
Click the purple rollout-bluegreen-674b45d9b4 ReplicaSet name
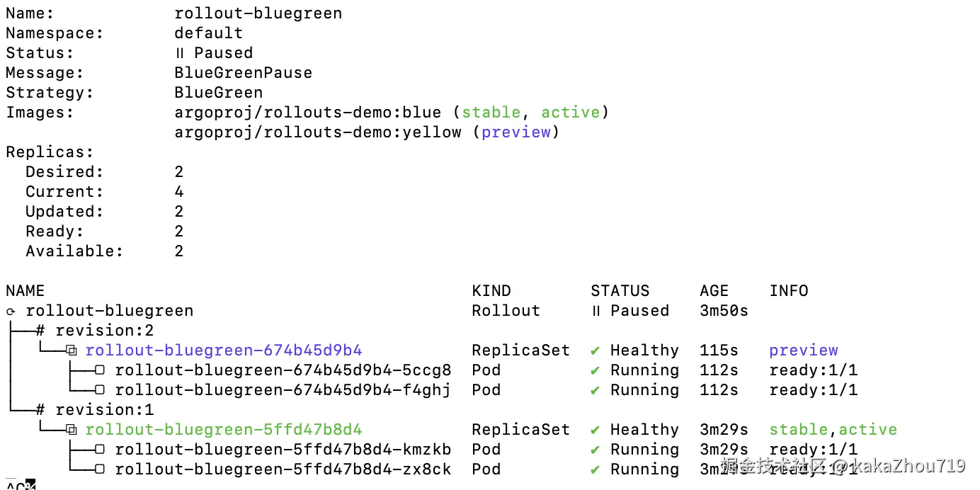pyautogui.click(x=224, y=351)
